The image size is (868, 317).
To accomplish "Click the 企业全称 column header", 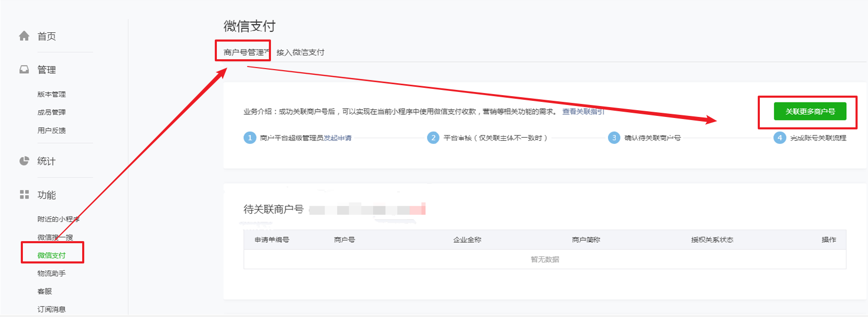I will click(x=467, y=240).
